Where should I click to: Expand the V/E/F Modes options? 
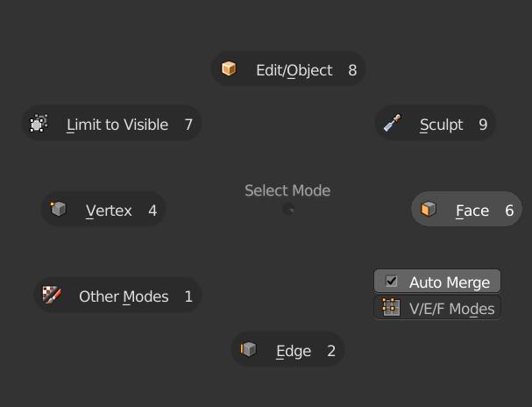[x=451, y=309]
